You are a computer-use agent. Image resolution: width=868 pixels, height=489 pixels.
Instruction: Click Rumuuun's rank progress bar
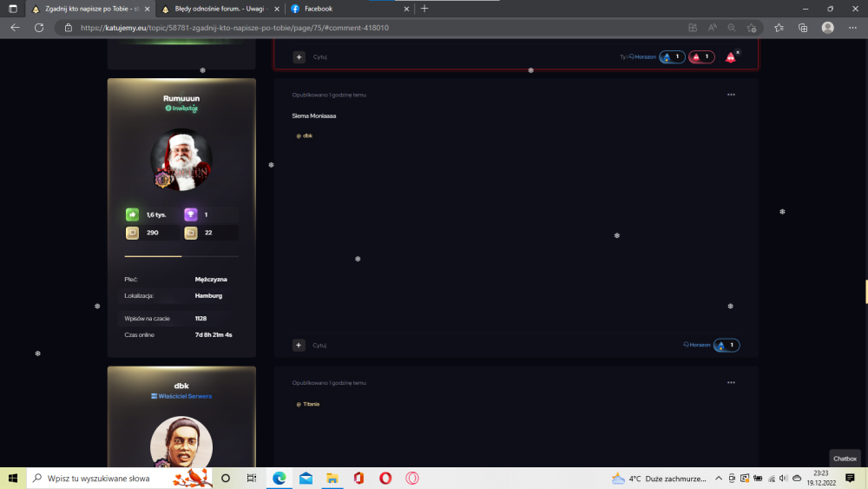click(181, 256)
